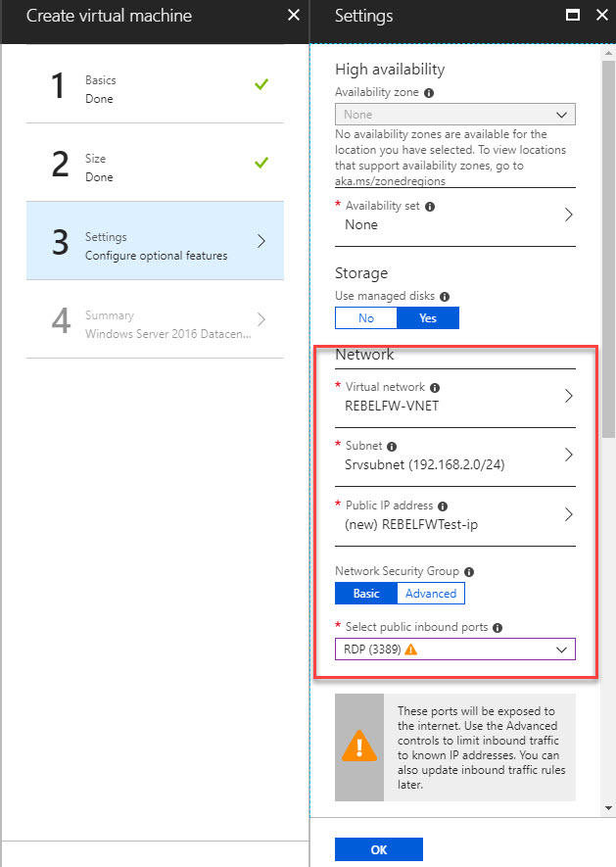Set Use managed disks to Yes
The height and width of the screenshot is (867, 616).
coord(428,318)
